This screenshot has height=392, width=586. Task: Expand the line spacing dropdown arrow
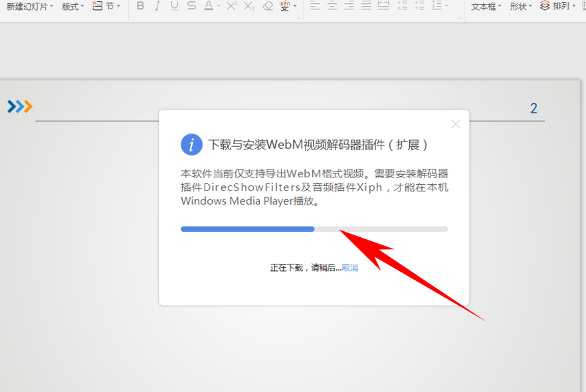[446, 6]
